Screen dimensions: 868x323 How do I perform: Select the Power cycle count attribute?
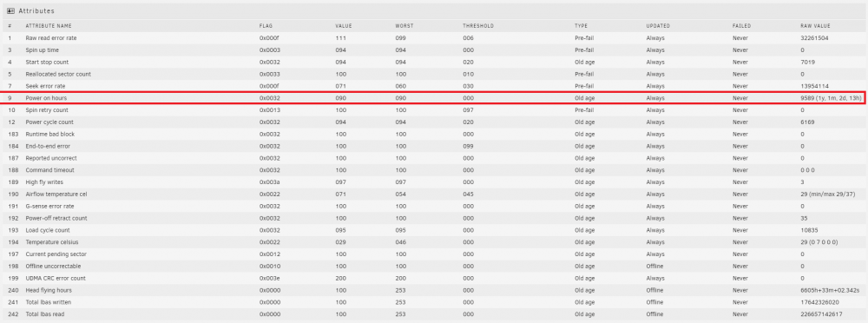pyautogui.click(x=49, y=122)
